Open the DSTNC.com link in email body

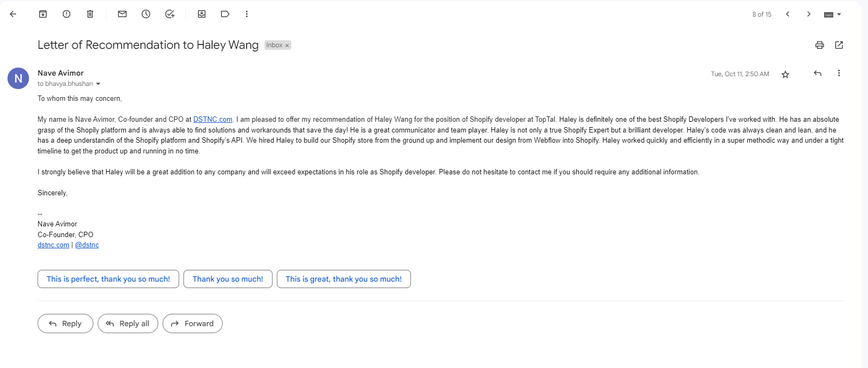click(x=213, y=120)
